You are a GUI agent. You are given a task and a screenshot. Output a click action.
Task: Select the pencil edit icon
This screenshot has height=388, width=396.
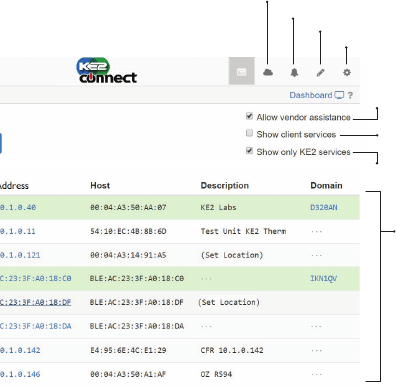pos(320,72)
